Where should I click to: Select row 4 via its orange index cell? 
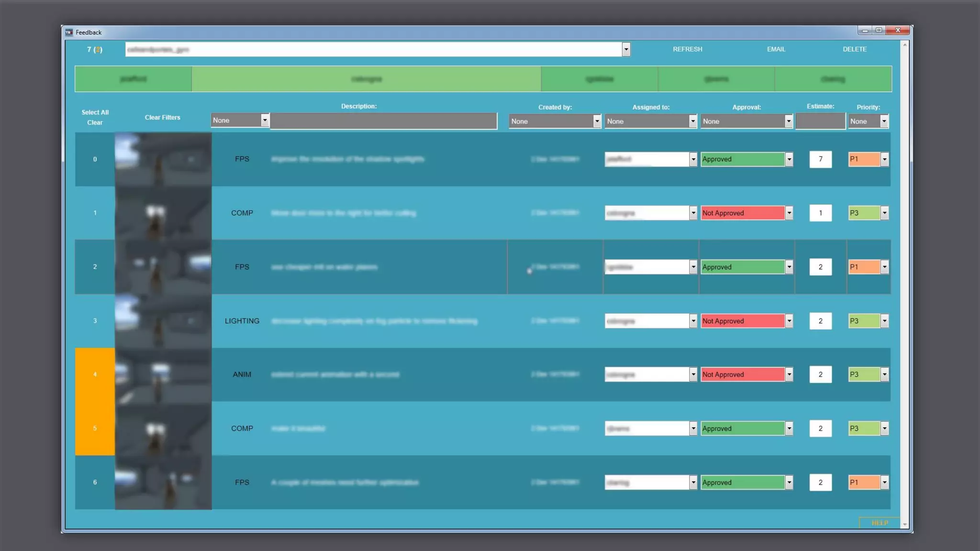[x=95, y=375]
